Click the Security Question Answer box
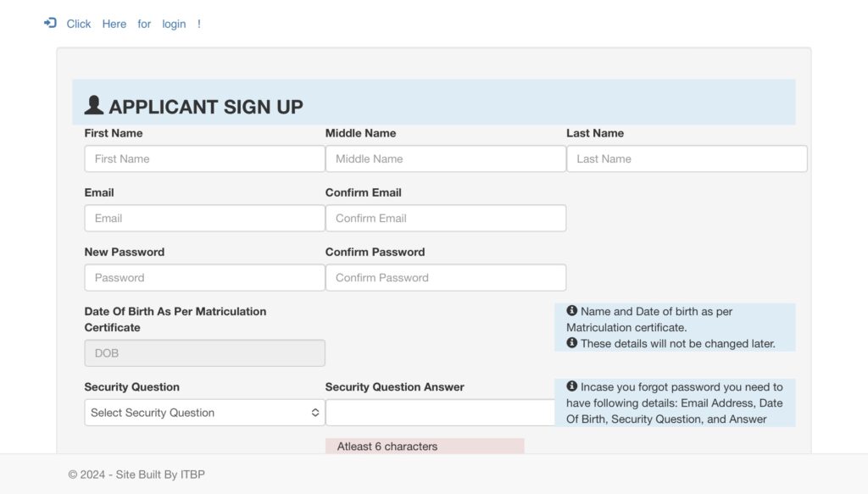 click(x=440, y=413)
